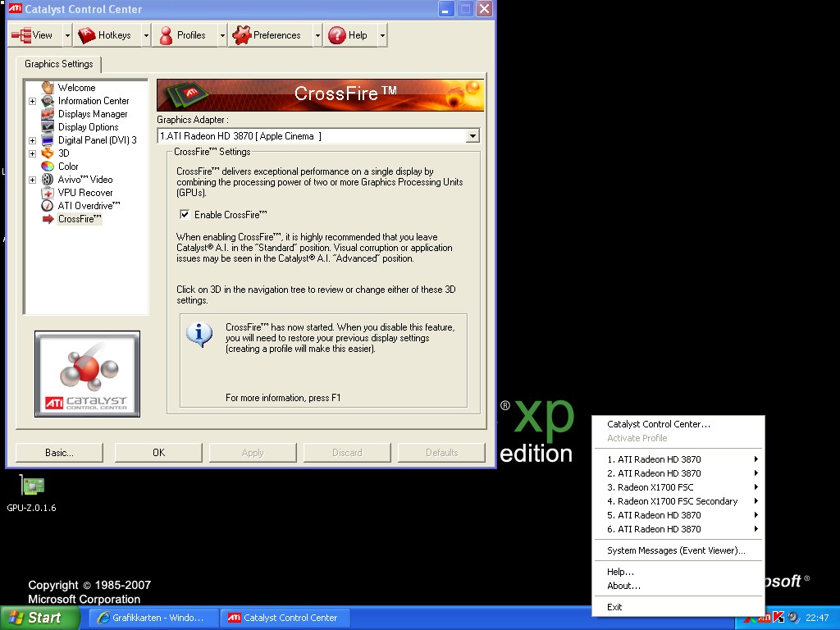The height and width of the screenshot is (630, 840).
Task: Click the CrossFire header banner
Action: (321, 95)
